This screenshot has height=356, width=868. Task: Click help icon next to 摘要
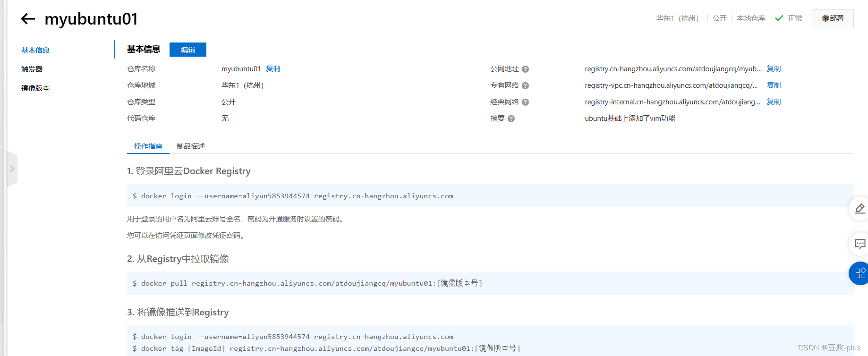(x=511, y=119)
